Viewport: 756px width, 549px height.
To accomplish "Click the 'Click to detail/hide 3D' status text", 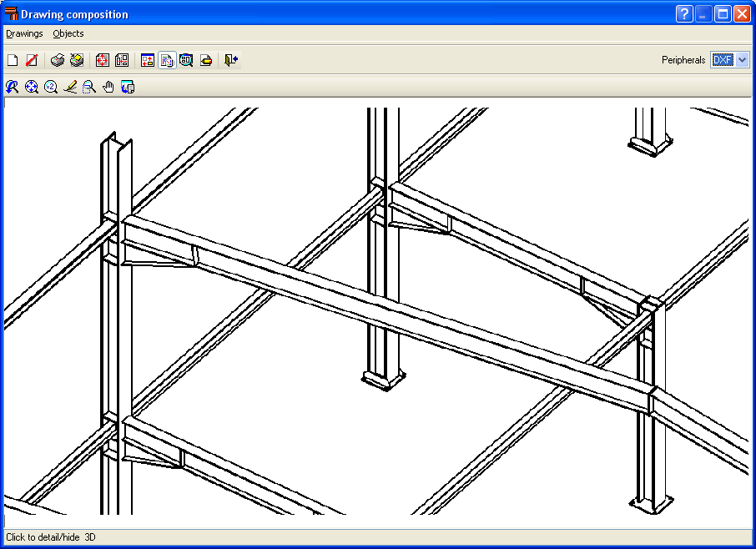I will pyautogui.click(x=51, y=537).
